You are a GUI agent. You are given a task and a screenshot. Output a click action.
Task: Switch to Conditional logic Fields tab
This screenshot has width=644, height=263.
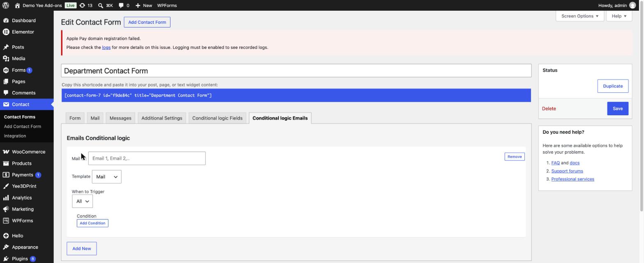click(x=217, y=118)
